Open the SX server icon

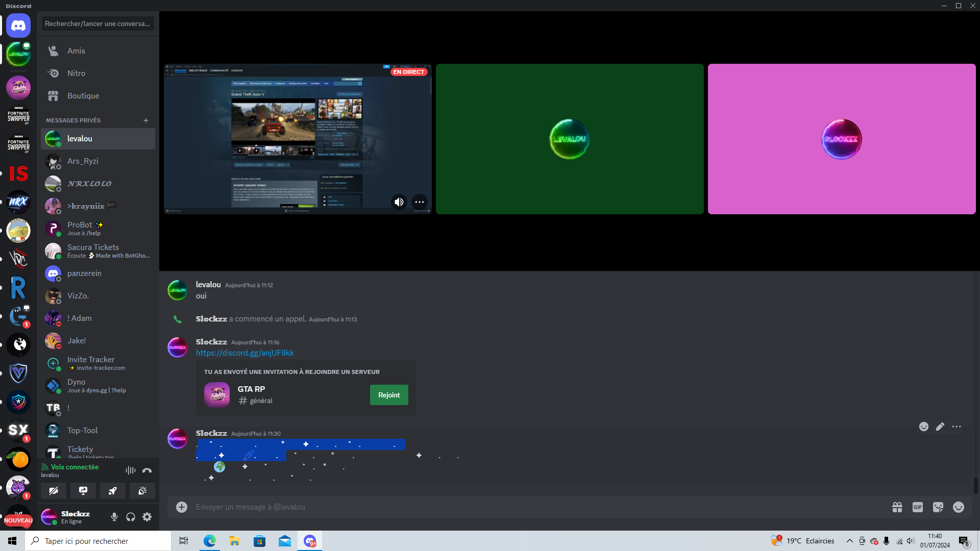point(18,431)
